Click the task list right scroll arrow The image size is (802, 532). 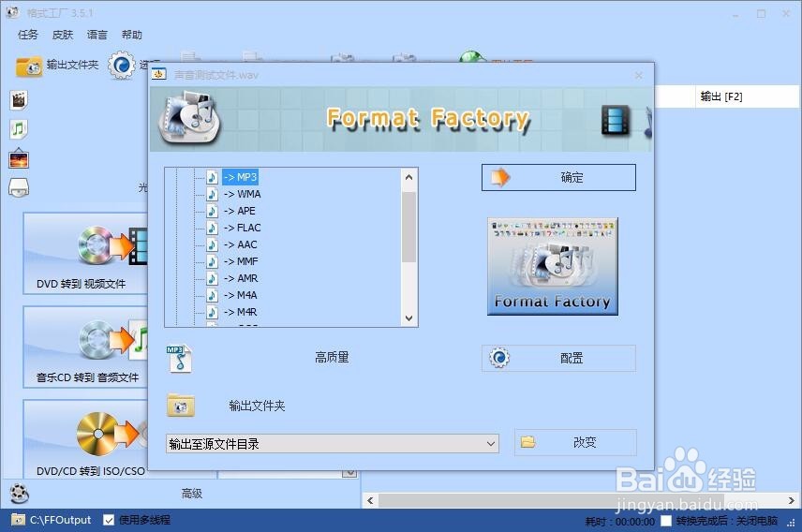point(792,500)
